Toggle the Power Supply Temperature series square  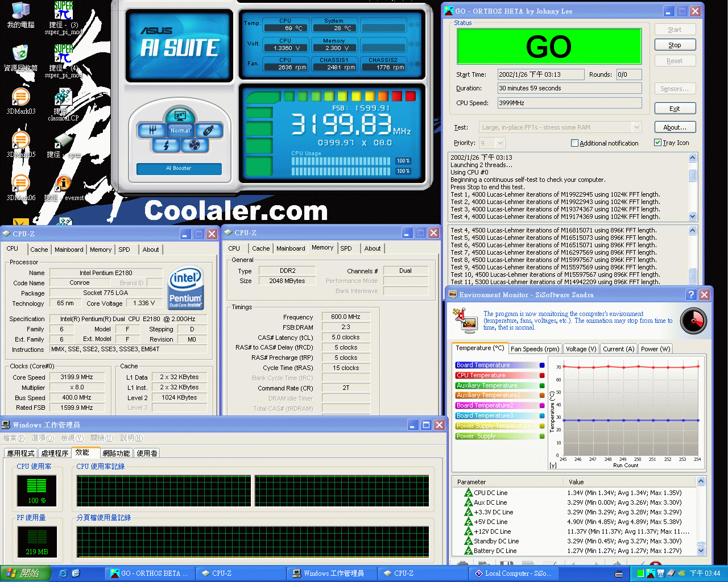pyautogui.click(x=542, y=426)
